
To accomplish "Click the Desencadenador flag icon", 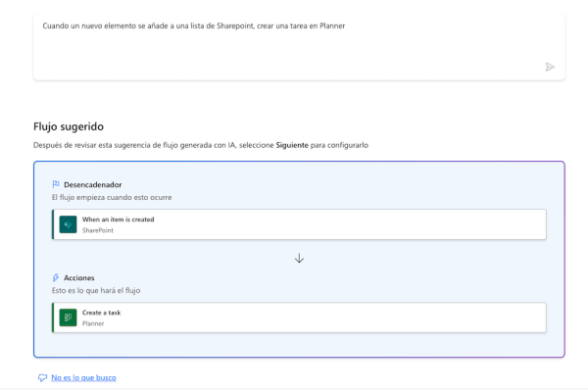I will click(x=56, y=184).
